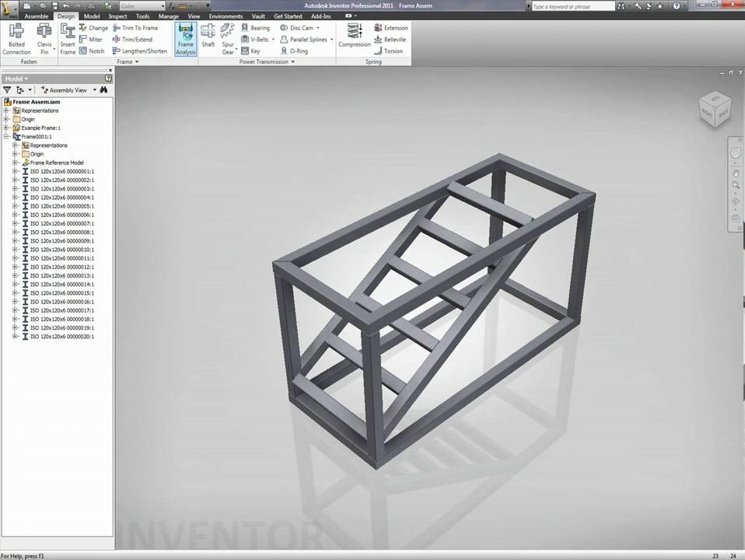Image resolution: width=745 pixels, height=560 pixels.
Task: Switch to the Assemble ribbon tab
Action: 36,16
